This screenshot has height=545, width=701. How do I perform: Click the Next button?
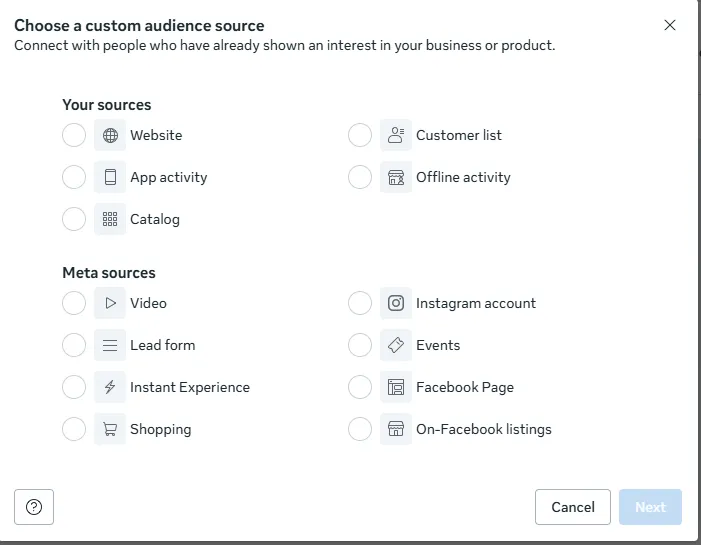(x=650, y=507)
